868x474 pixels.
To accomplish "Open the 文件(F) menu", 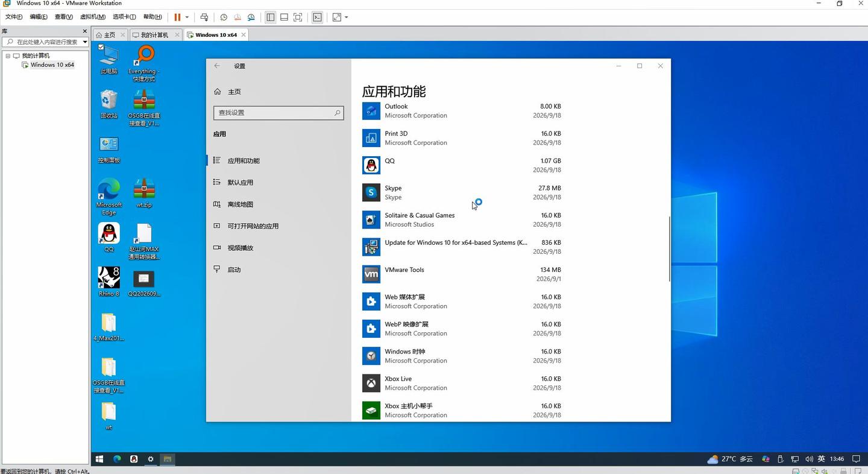I will 14,17.
